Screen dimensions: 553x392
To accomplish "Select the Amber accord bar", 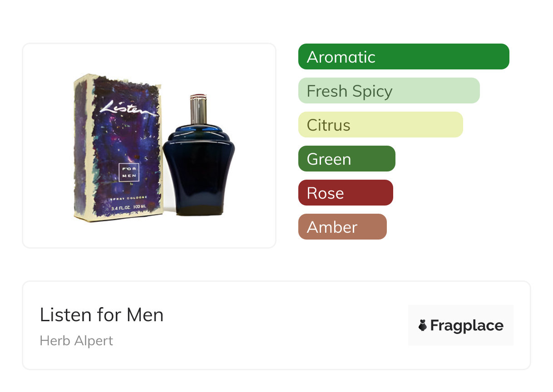I will pyautogui.click(x=342, y=227).
